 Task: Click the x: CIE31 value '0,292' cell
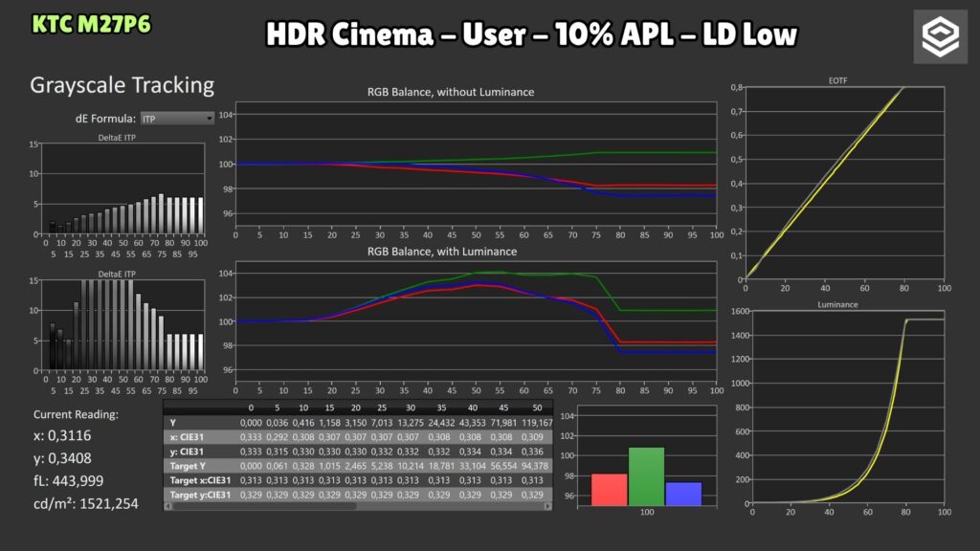pos(277,437)
